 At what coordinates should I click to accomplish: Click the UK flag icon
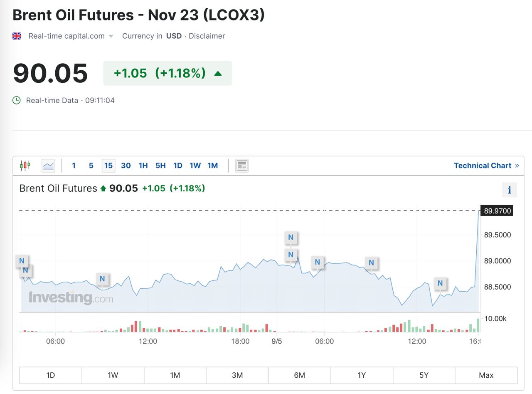[x=17, y=36]
